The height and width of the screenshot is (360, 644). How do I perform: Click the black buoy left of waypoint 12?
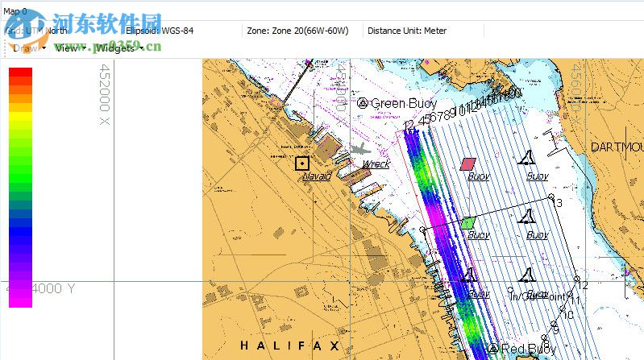click(526, 275)
